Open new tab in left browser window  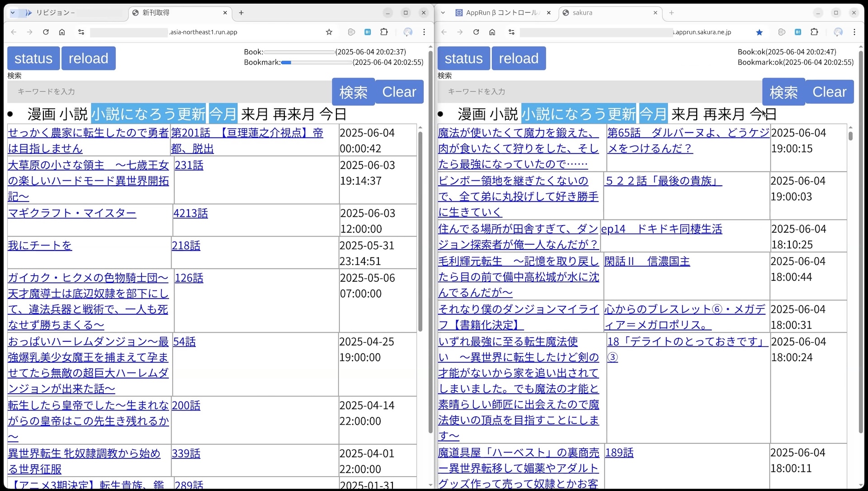coord(241,13)
